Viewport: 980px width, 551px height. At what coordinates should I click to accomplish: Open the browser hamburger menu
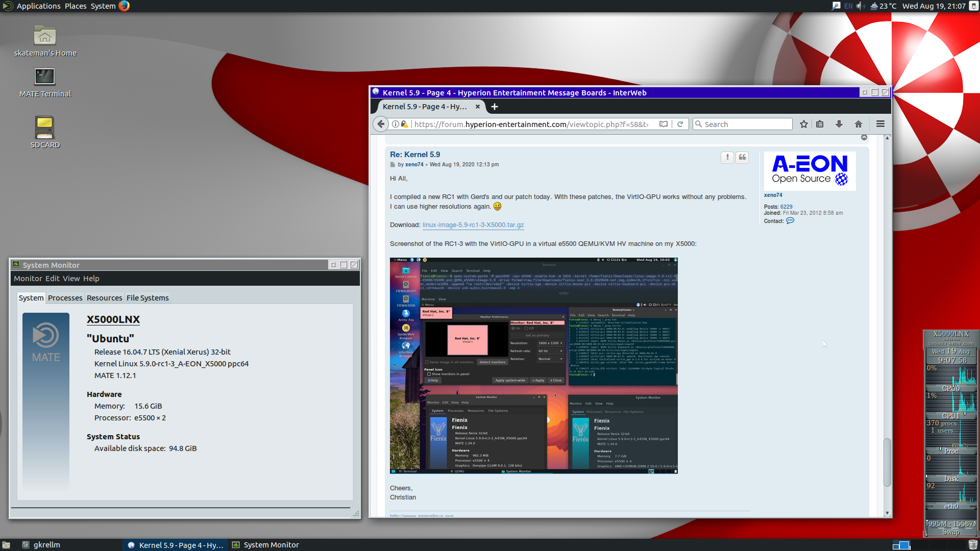pos(880,124)
